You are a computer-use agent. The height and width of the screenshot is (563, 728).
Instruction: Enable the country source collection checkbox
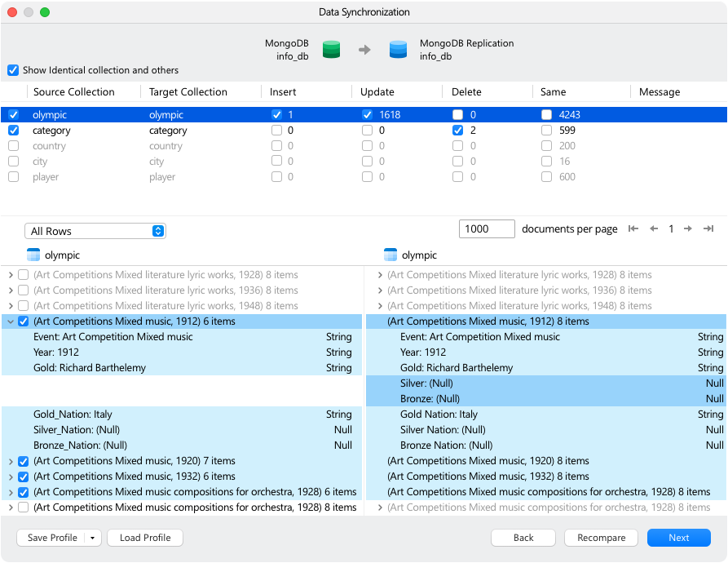(x=14, y=146)
